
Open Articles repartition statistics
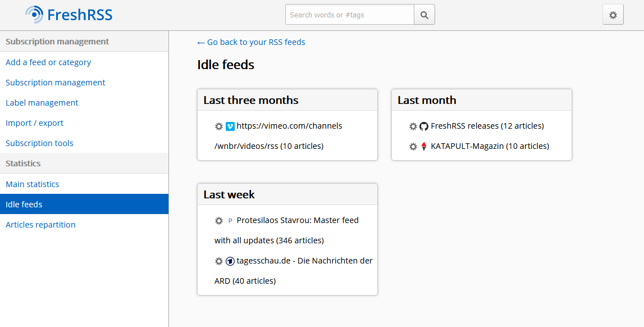click(x=40, y=225)
